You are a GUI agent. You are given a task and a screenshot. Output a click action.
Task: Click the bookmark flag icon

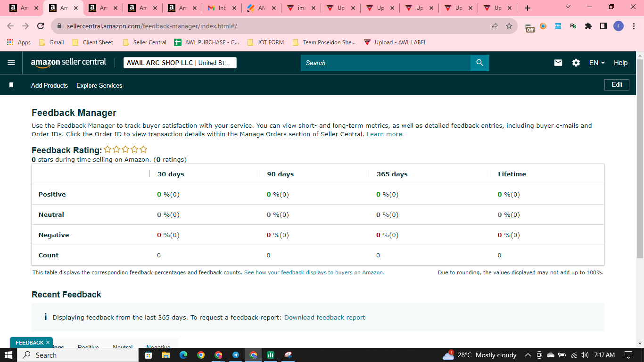(11, 85)
